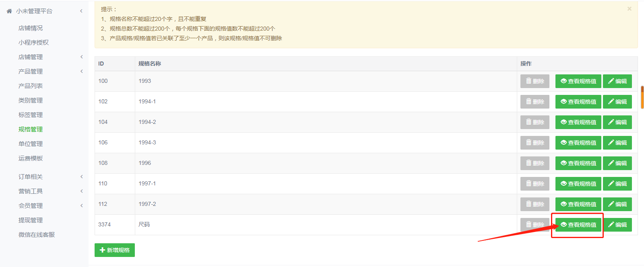
Task: Click the orange vertical scrollbar thumb
Action: pos(642,97)
